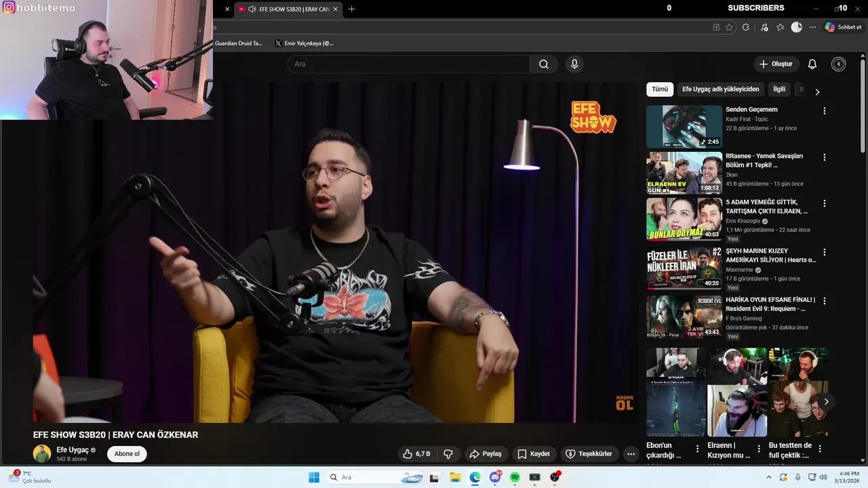Open Discord from the taskbar
This screenshot has width=868, height=488.
pos(495,477)
